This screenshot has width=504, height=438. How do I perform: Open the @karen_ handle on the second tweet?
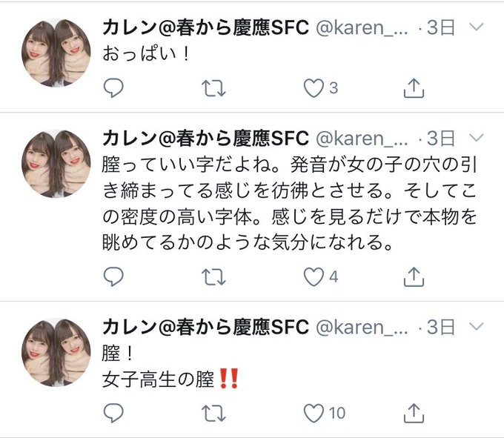pyautogui.click(x=362, y=138)
